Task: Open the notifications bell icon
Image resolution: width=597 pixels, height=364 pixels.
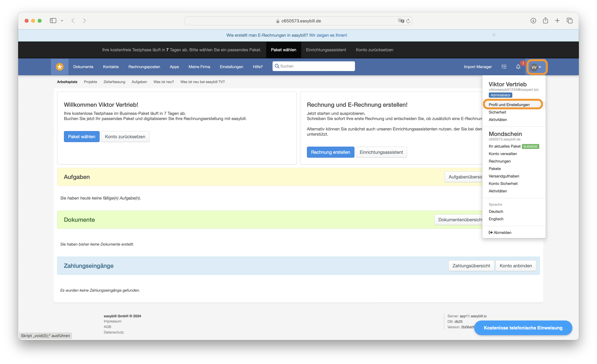Action: (518, 67)
